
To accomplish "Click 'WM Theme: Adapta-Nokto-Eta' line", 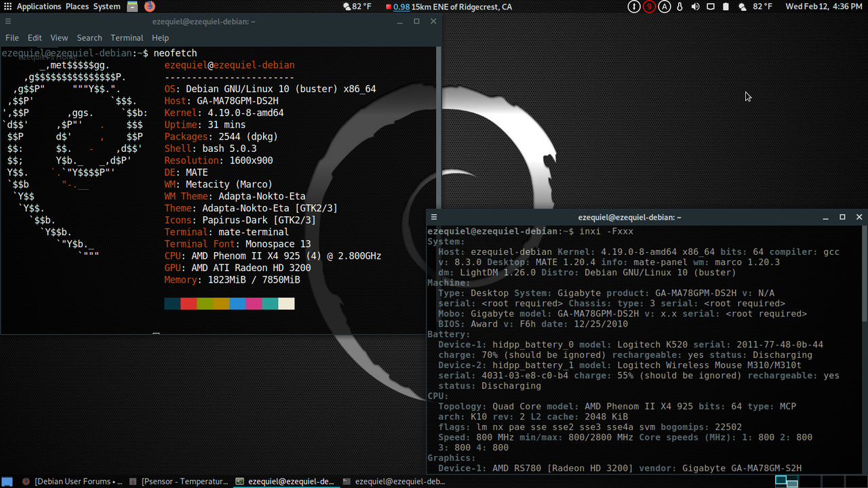I will point(235,196).
